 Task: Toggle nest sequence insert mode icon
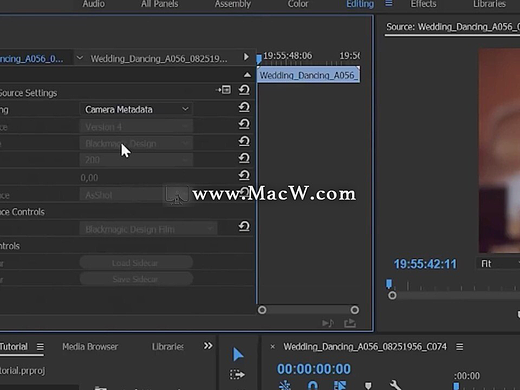pyautogui.click(x=285, y=386)
